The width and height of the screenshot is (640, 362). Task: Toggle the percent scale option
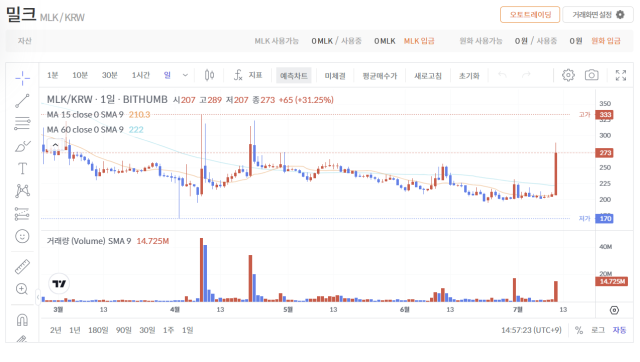coord(579,330)
